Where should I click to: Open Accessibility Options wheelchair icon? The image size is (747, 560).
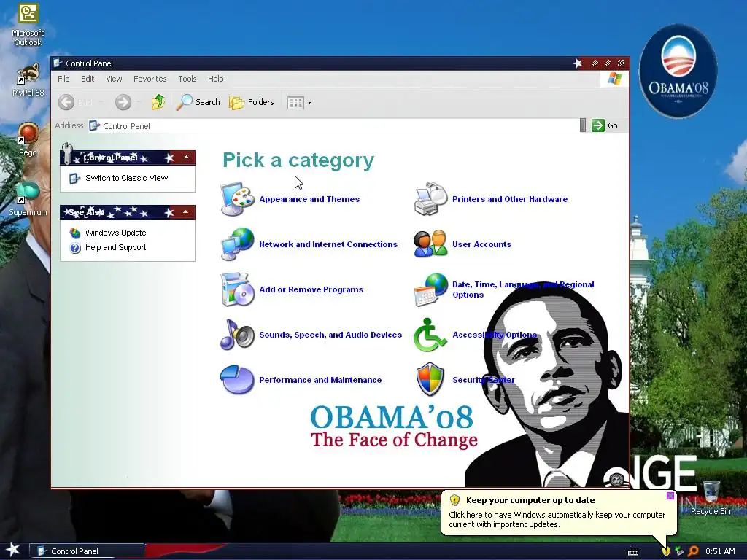430,335
